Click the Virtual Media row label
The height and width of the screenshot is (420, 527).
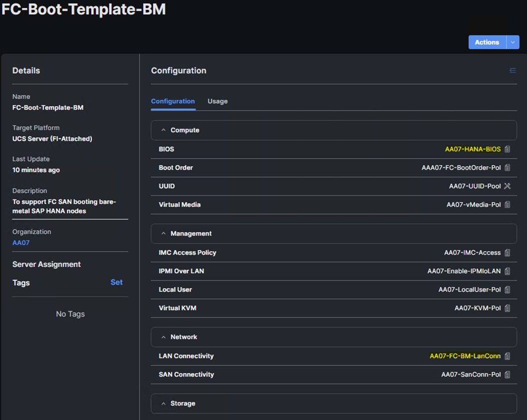pos(180,204)
